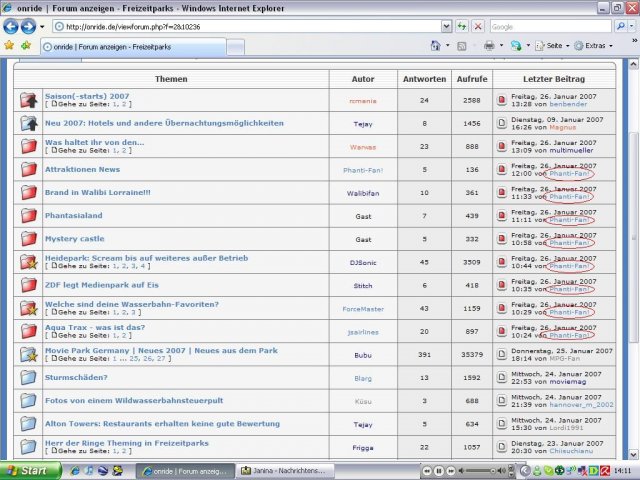This screenshot has width=640, height=480.
Task: Expand the address bar URL dropdown
Action: 447,27
